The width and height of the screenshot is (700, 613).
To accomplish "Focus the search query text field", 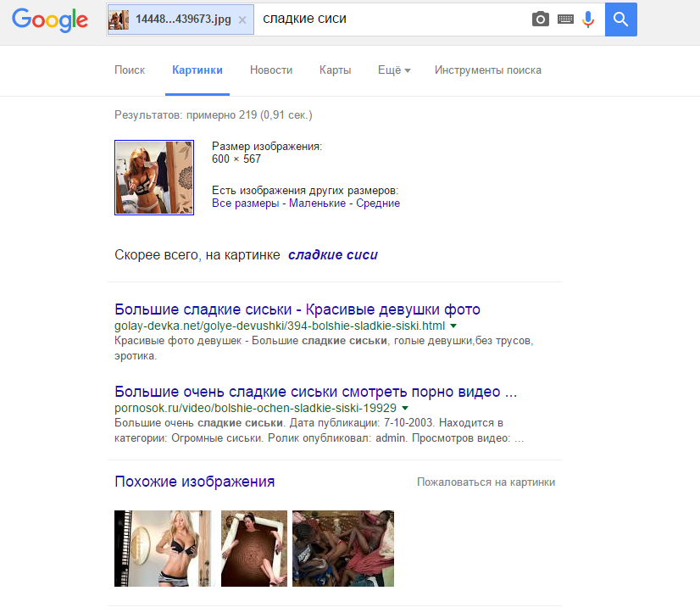I will click(x=390, y=20).
